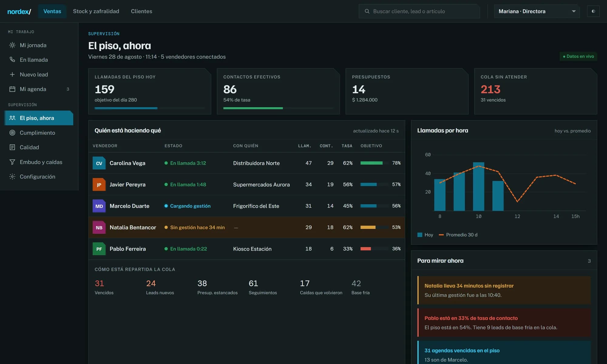The height and width of the screenshot is (364, 607).
Task: Select Nuevo lead in the sidebar
Action: 39,74
